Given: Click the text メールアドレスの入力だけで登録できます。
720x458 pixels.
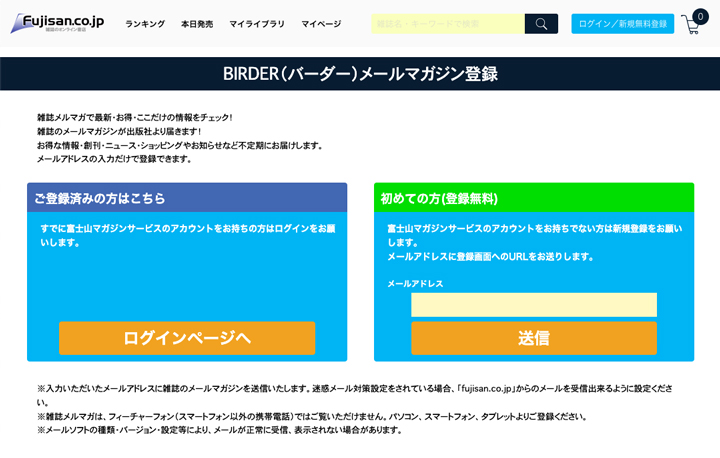Looking at the screenshot, I should coord(114,159).
